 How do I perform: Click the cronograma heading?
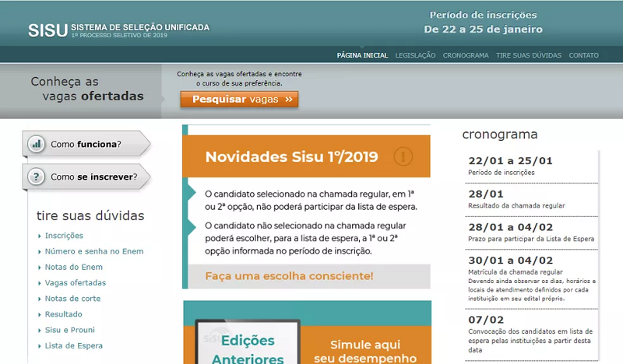pyautogui.click(x=500, y=135)
